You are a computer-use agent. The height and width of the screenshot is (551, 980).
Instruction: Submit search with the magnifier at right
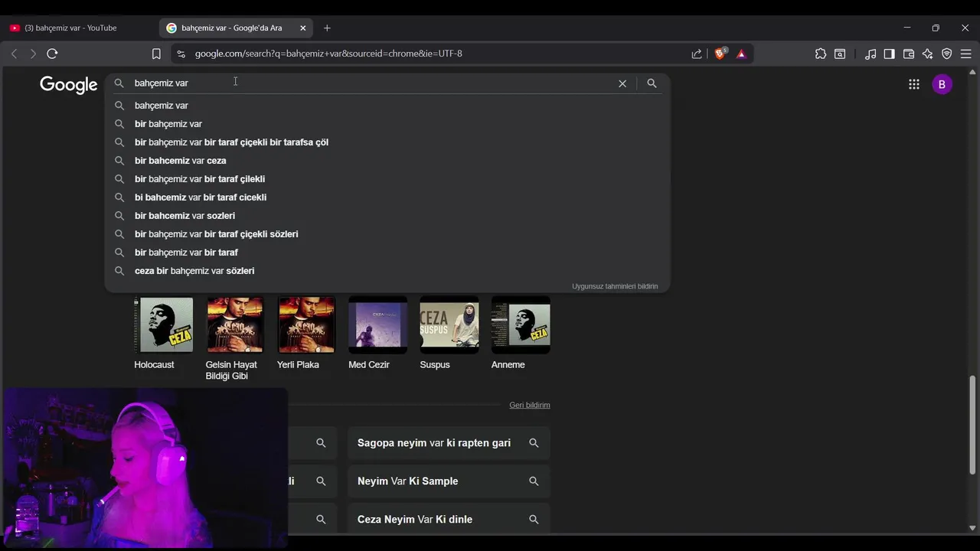(652, 83)
